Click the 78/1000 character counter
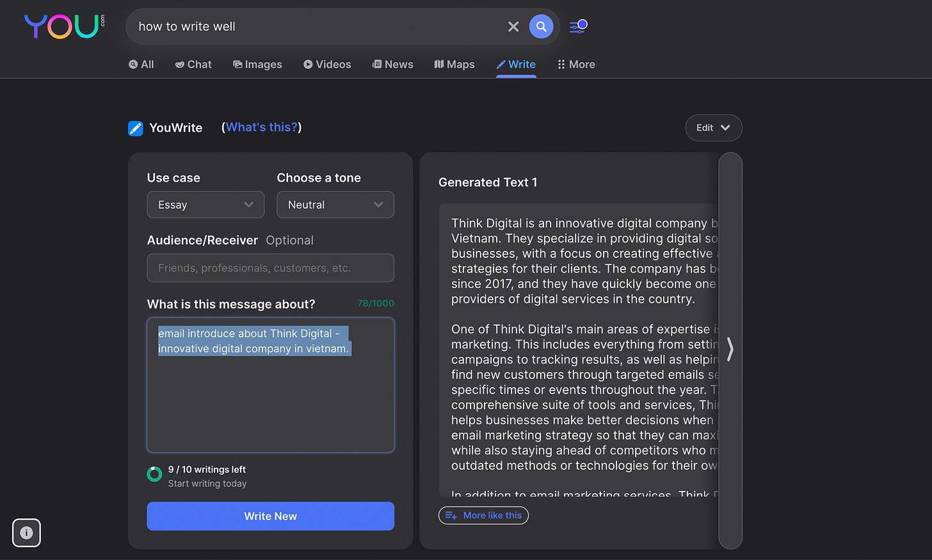Viewport: 932px width, 560px height. point(376,303)
